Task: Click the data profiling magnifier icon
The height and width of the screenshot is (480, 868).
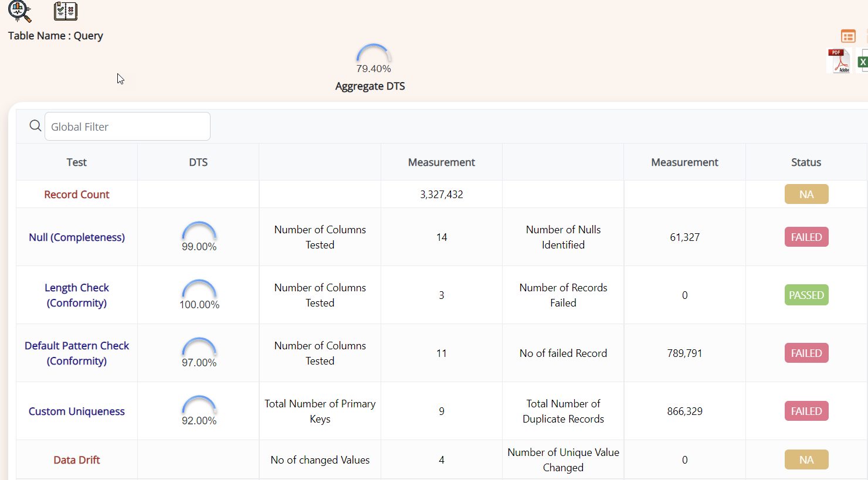Action: coord(19,11)
